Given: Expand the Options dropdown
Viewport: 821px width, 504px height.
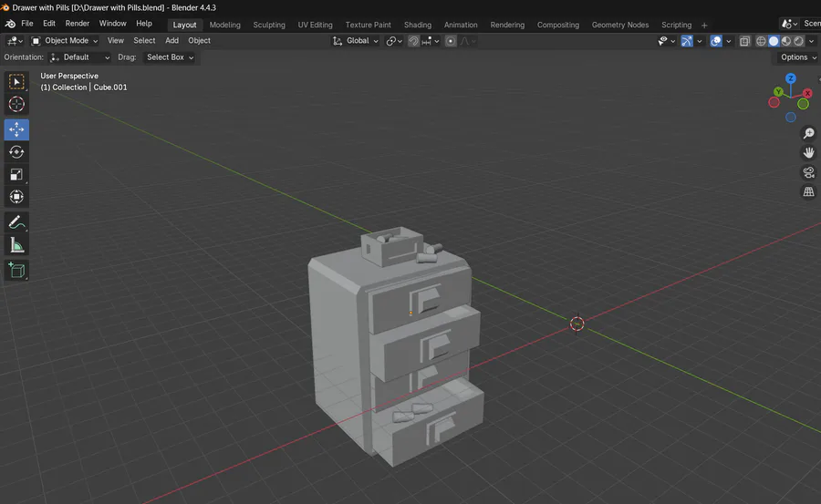Looking at the screenshot, I should (798, 57).
